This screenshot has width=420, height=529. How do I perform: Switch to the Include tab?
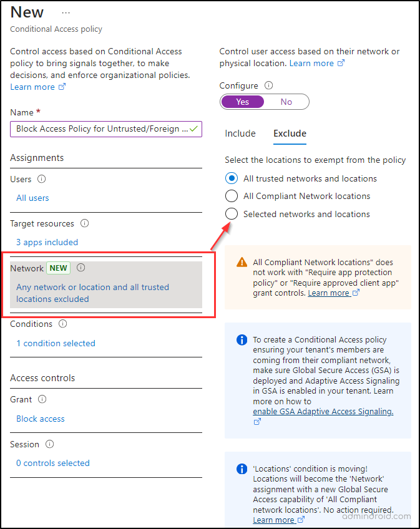[240, 133]
